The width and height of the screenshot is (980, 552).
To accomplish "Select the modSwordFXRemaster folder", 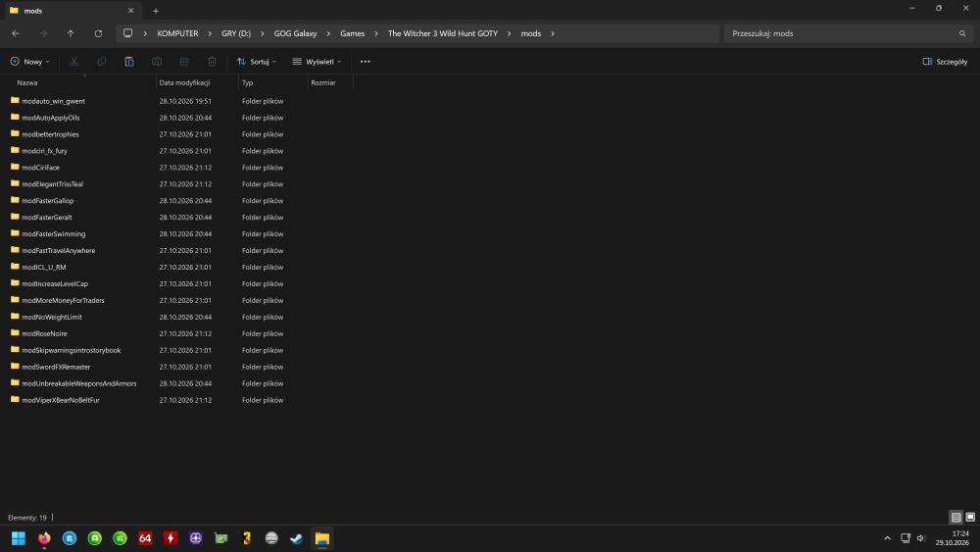I will [56, 367].
